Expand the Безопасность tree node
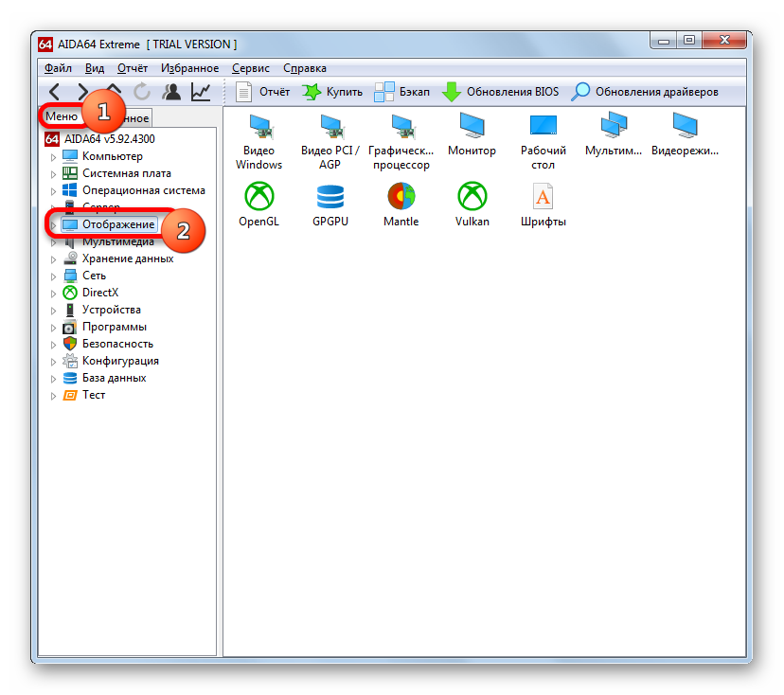This screenshot has width=784, height=695. tap(54, 345)
